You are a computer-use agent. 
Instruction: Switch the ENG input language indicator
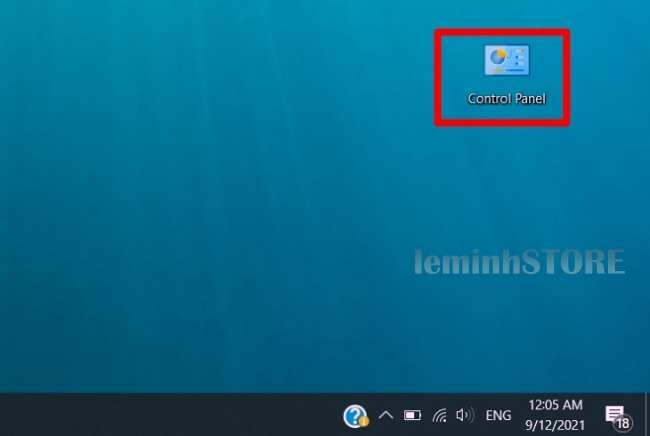498,415
